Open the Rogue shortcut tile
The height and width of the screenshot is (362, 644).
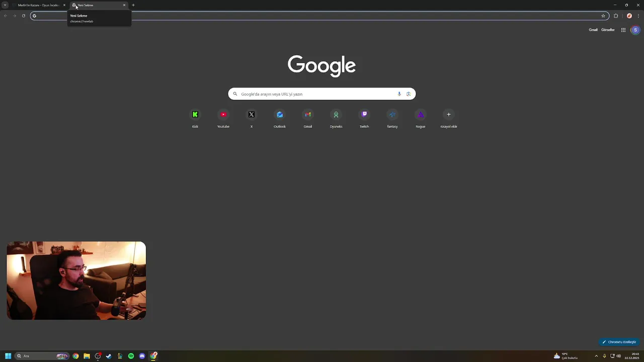click(421, 119)
